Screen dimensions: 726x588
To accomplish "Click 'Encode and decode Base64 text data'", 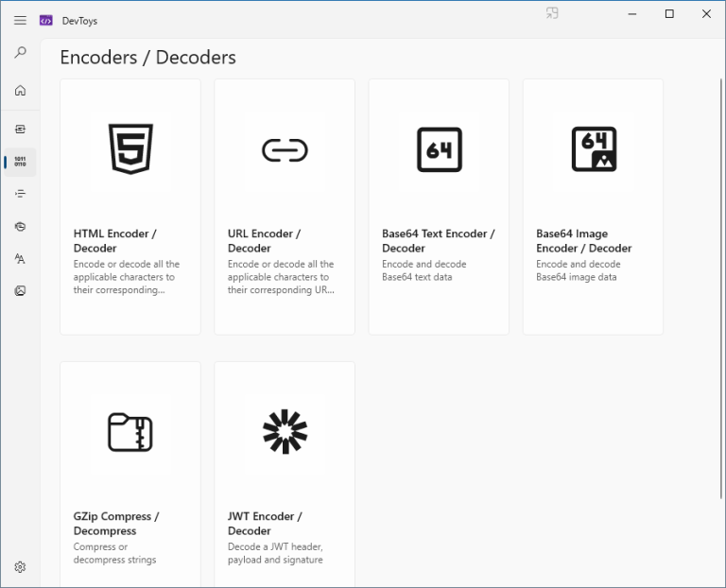I will [x=424, y=270].
